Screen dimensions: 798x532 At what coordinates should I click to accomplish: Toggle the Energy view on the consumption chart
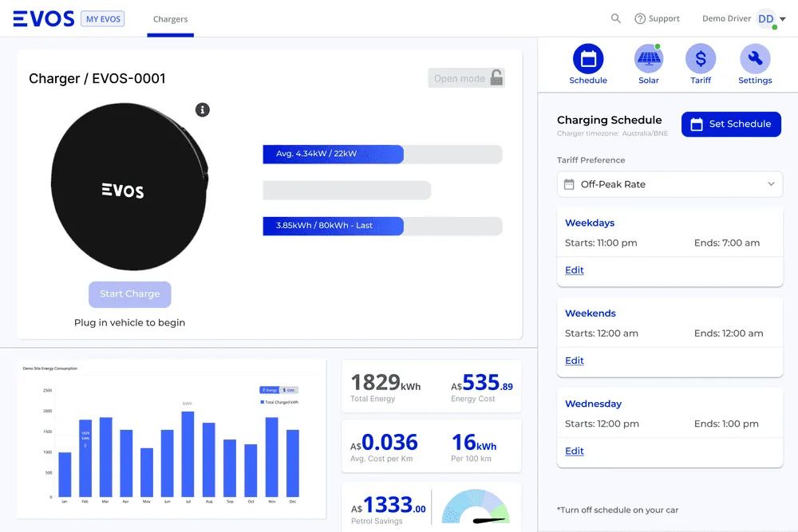269,388
